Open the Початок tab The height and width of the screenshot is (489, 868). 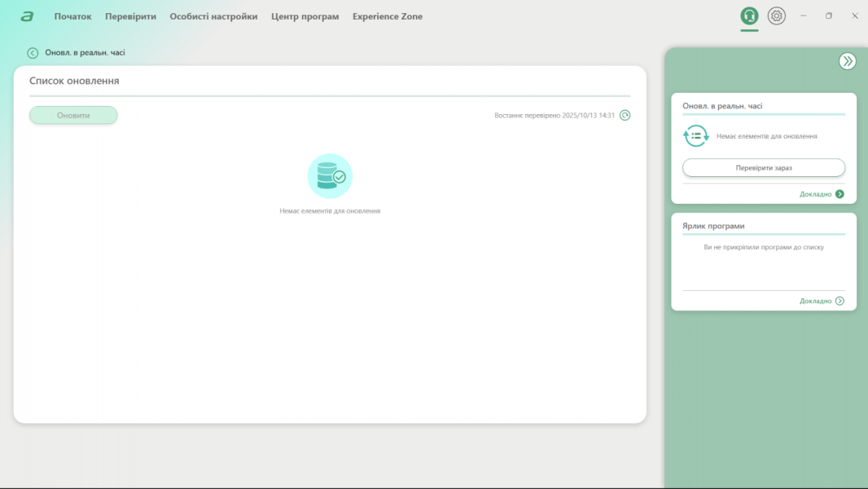72,16
